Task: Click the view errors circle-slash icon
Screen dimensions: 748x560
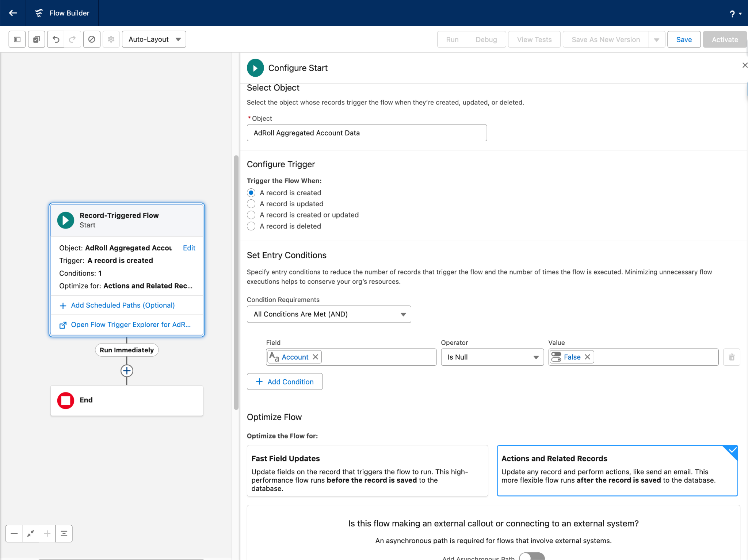Action: [x=92, y=39]
